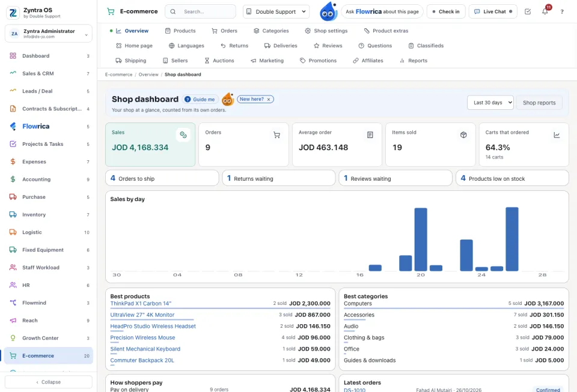Open Commuter Backpack 20L product link
This screenshot has height=392, width=577.
pos(142,360)
